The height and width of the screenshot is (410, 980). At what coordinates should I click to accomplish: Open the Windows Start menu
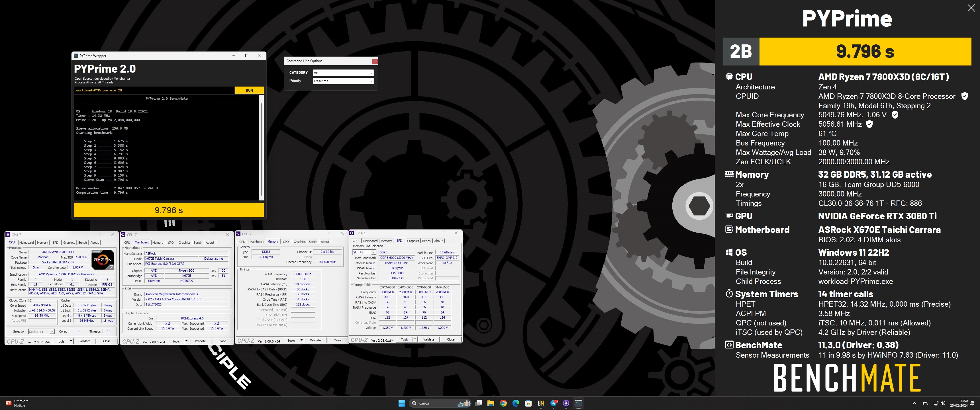(402, 403)
